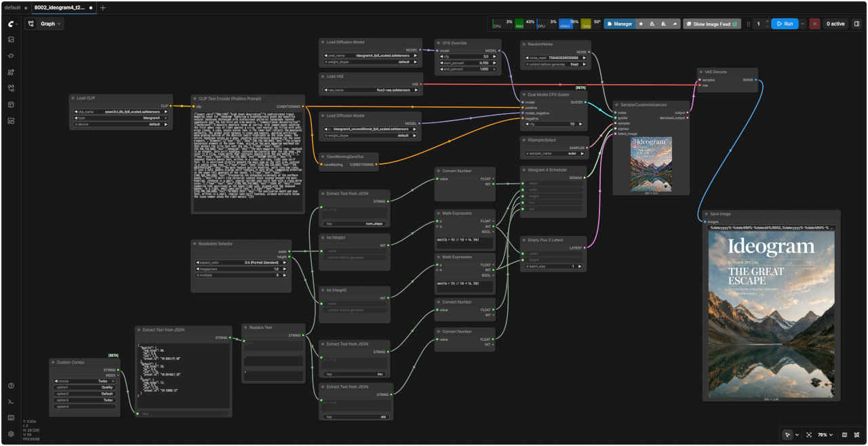Viewport: 868px width, 446px height.
Task: Open keyboard shortcuts icon in sidebar
Action: (x=11, y=418)
